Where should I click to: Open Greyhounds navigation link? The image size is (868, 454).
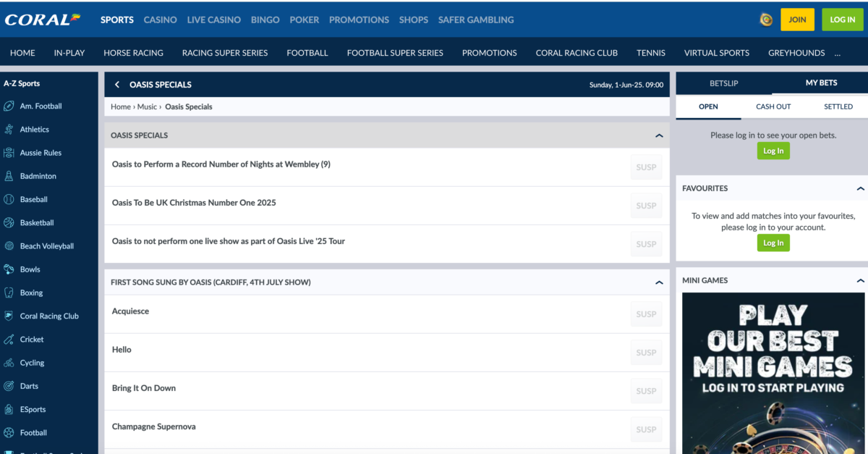[796, 53]
